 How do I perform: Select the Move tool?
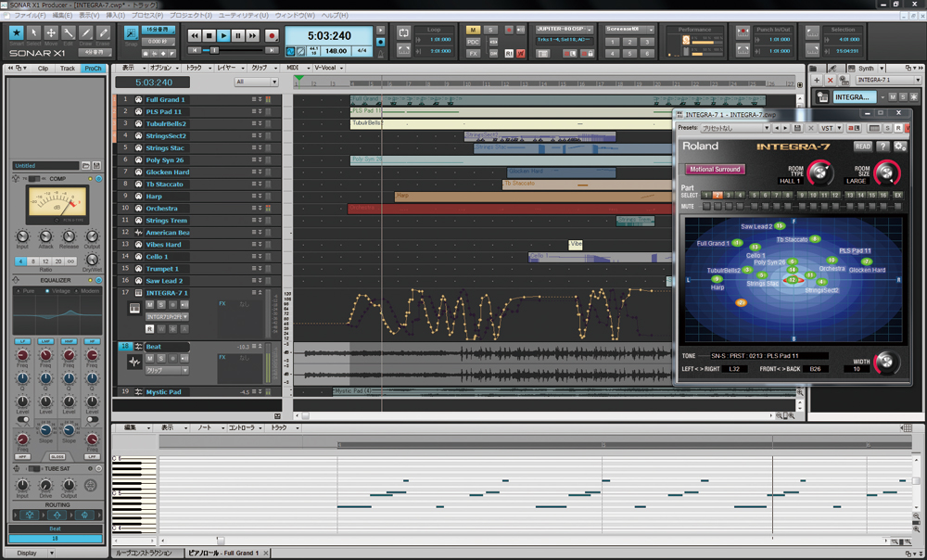(x=51, y=33)
